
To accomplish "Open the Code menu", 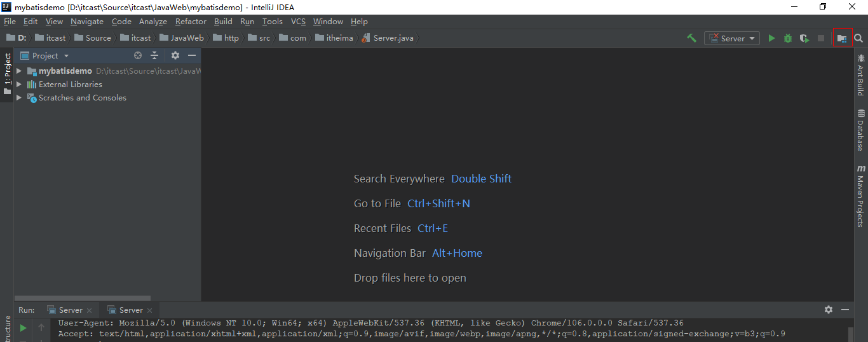I will [x=121, y=22].
